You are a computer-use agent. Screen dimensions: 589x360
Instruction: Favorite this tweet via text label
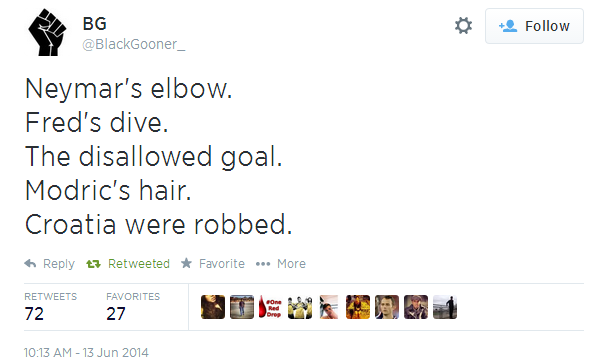click(x=222, y=264)
